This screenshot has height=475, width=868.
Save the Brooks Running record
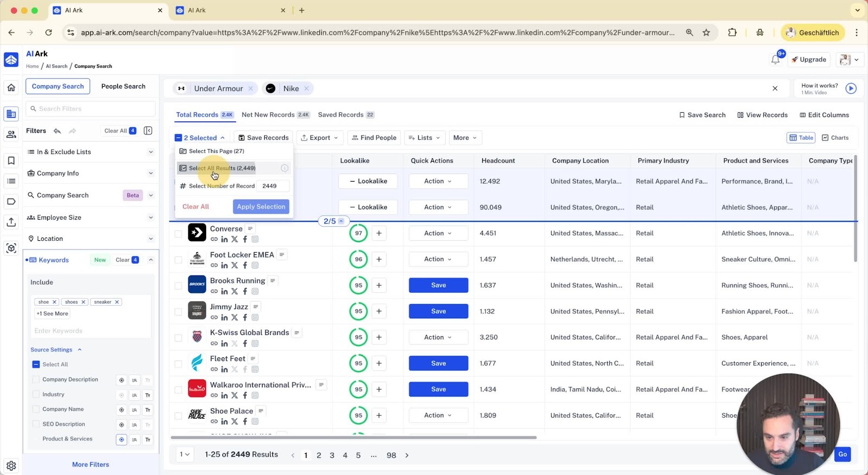coord(438,285)
